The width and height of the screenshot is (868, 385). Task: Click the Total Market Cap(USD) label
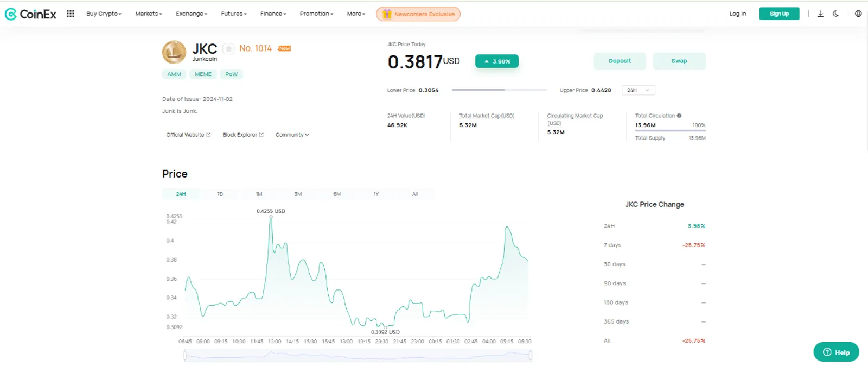487,116
